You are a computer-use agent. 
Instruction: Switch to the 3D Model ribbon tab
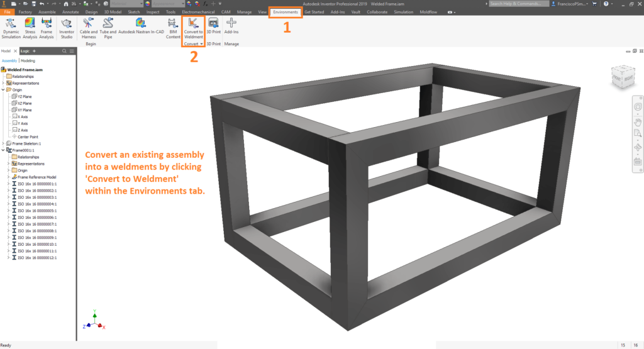coord(113,12)
